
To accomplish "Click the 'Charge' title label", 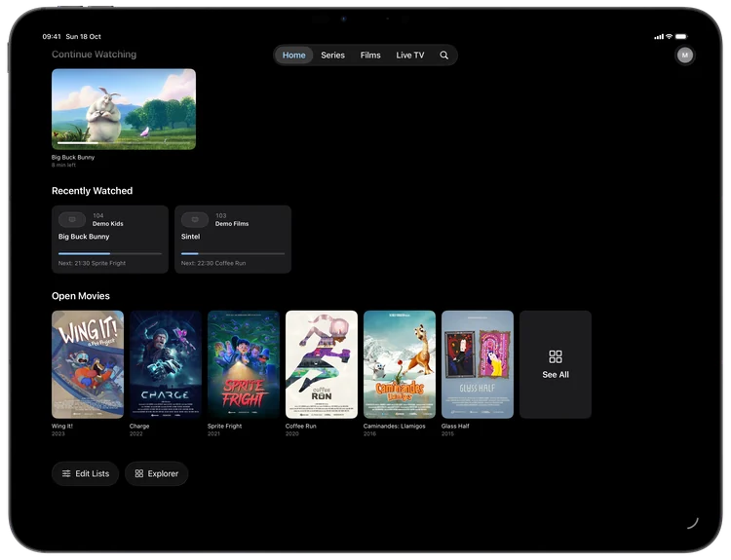I will [139, 426].
